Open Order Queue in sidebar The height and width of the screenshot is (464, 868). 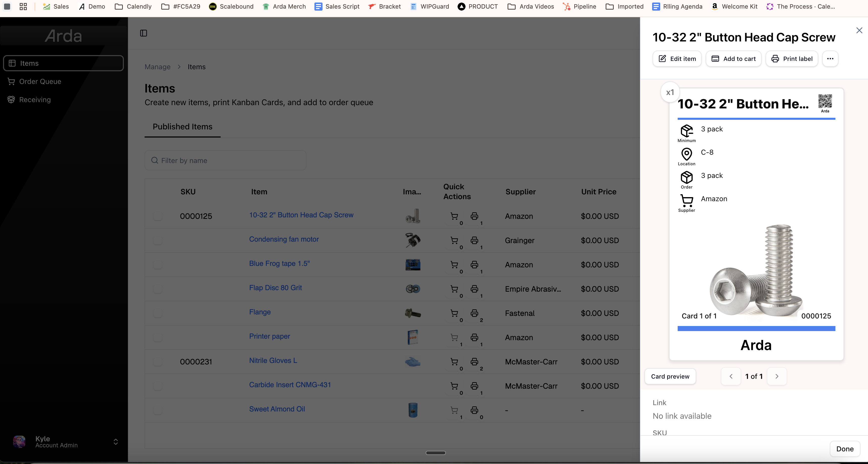coord(40,82)
